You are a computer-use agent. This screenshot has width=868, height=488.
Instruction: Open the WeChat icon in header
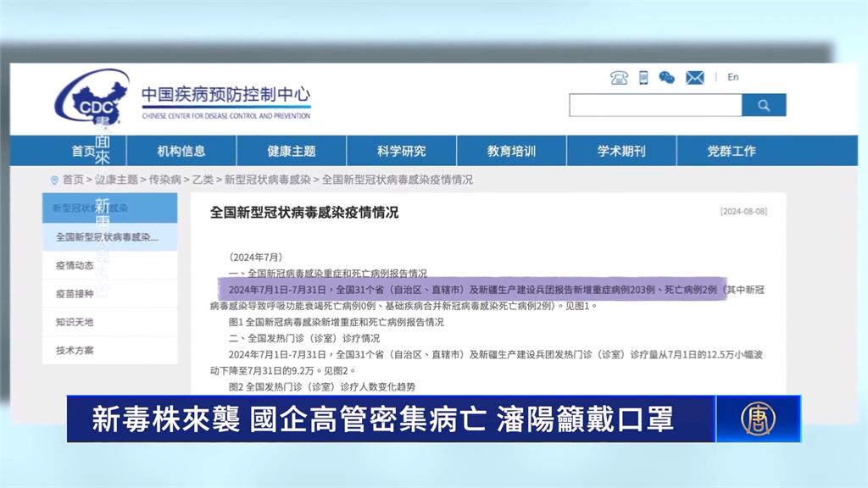tap(667, 78)
